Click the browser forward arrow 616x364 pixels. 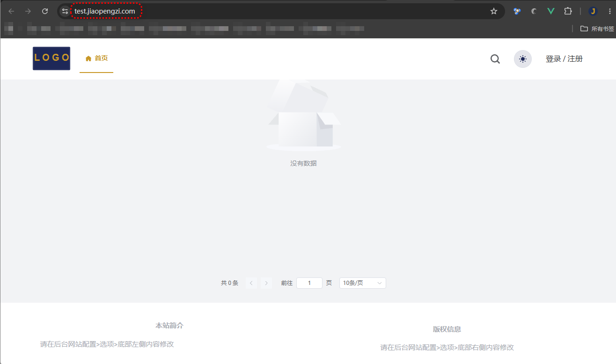click(28, 11)
